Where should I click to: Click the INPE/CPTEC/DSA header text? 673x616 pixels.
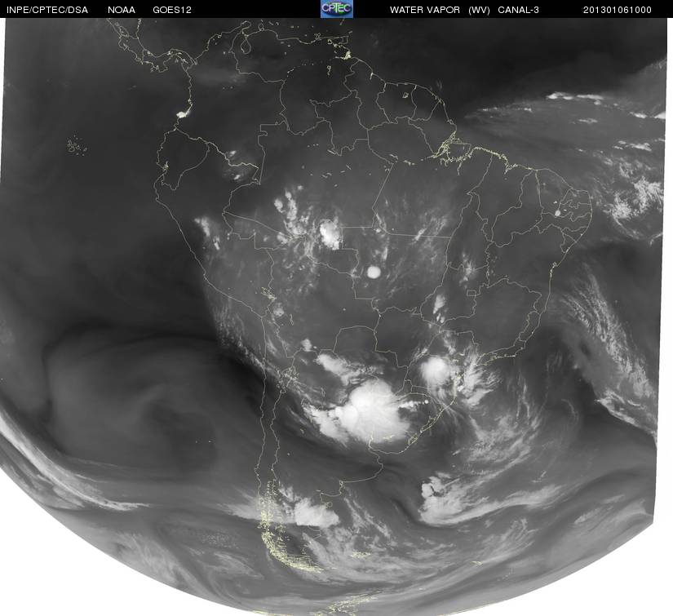(47, 10)
